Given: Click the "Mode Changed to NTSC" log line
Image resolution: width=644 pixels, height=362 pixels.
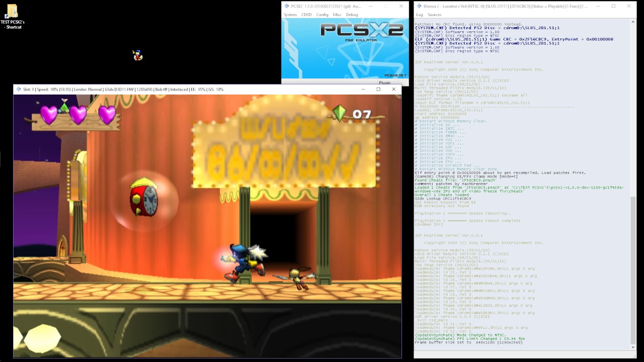Looking at the screenshot, I should 460,335.
